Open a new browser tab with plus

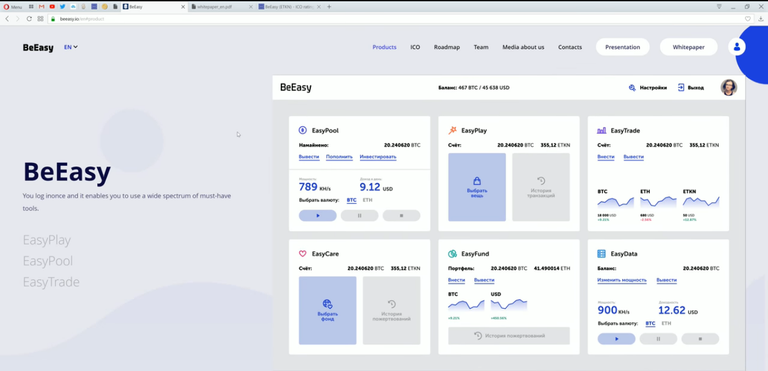tap(329, 7)
